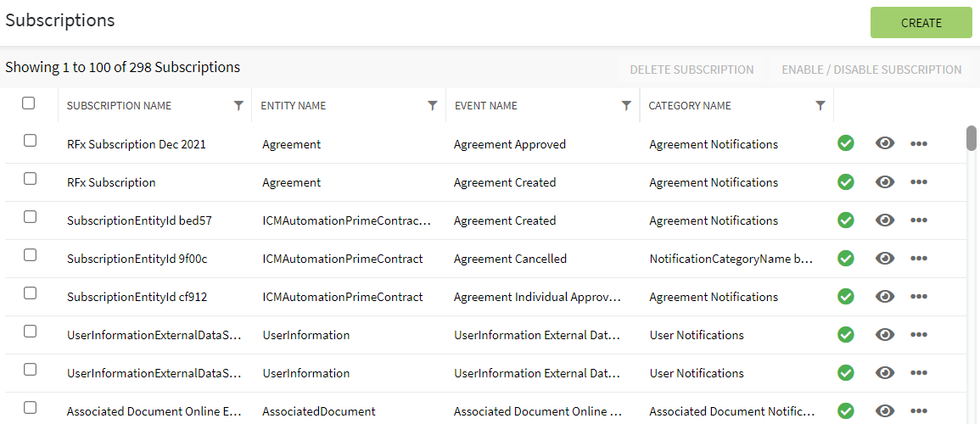Open Subscription Name column filter
The height and width of the screenshot is (424, 980).
[238, 106]
